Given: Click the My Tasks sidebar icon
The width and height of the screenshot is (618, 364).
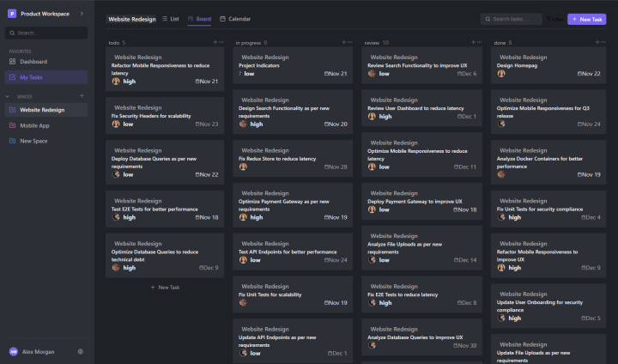Looking at the screenshot, I should (12, 77).
